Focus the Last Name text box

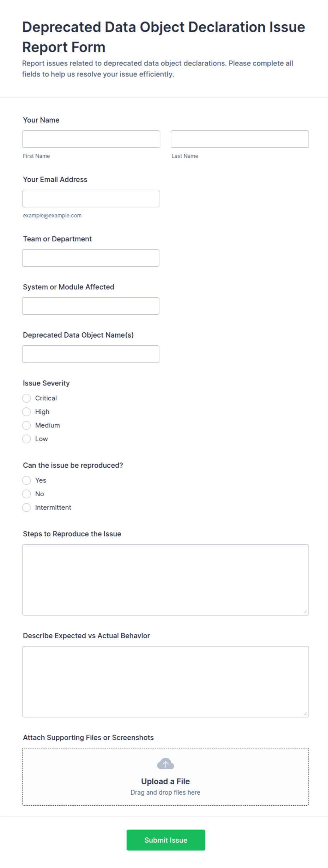click(240, 139)
